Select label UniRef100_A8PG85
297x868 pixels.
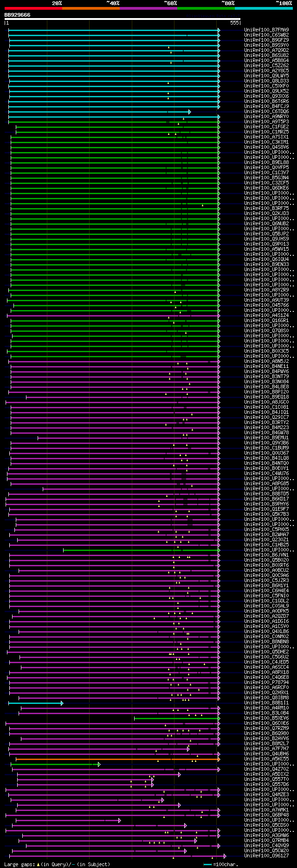(266, 484)
